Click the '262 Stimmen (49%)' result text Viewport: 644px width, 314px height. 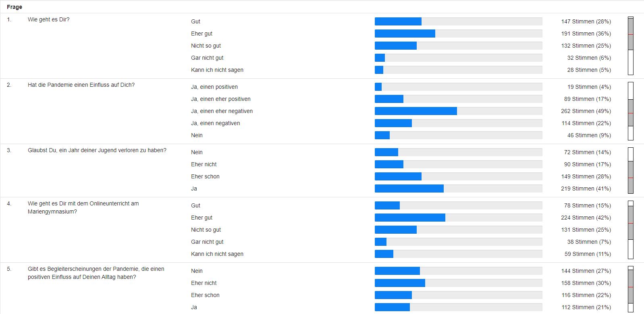point(586,111)
